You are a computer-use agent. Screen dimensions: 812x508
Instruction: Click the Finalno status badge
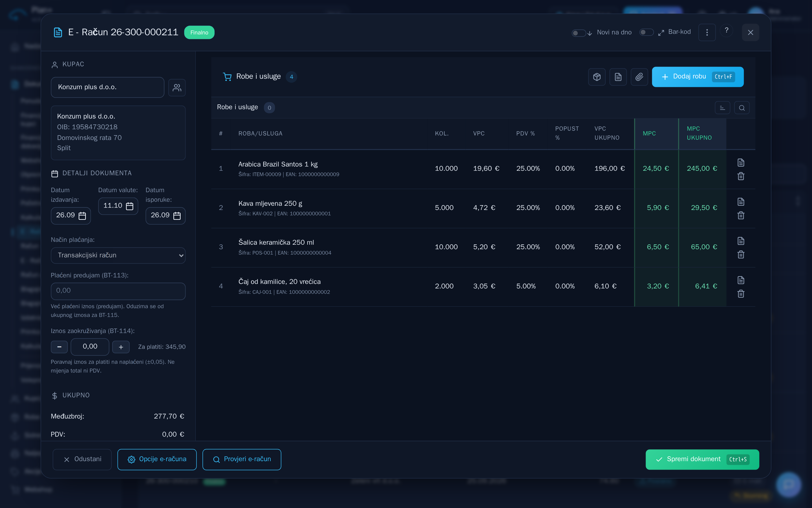[x=199, y=32]
